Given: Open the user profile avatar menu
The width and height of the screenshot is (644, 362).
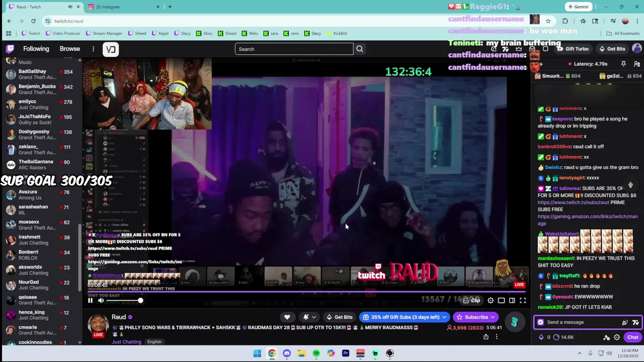Looking at the screenshot, I should tap(636, 49).
